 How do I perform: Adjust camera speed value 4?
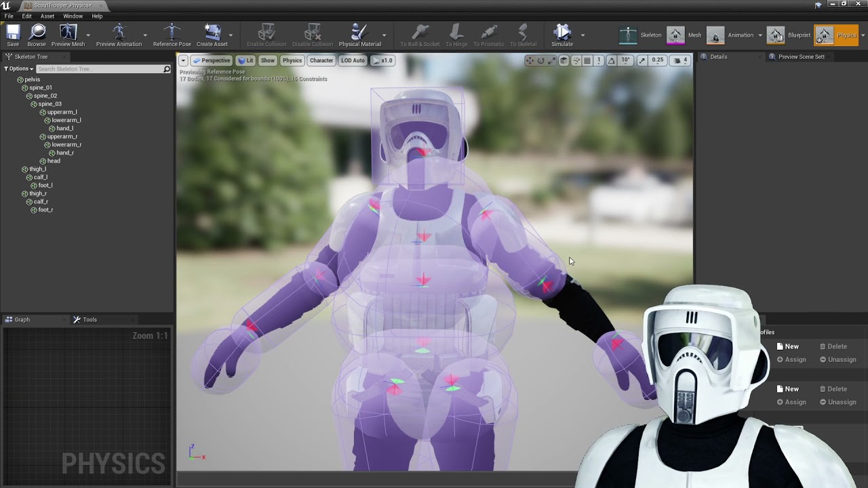pyautogui.click(x=680, y=60)
